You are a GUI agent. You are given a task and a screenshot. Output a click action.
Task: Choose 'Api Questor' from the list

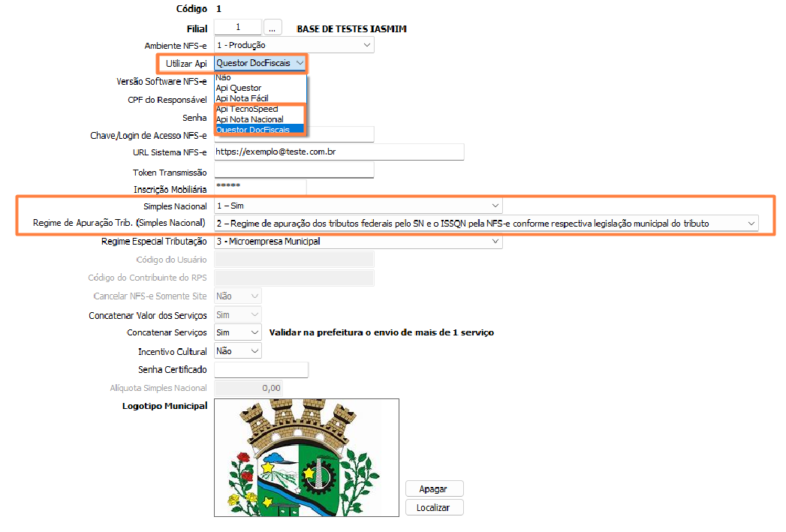(239, 88)
